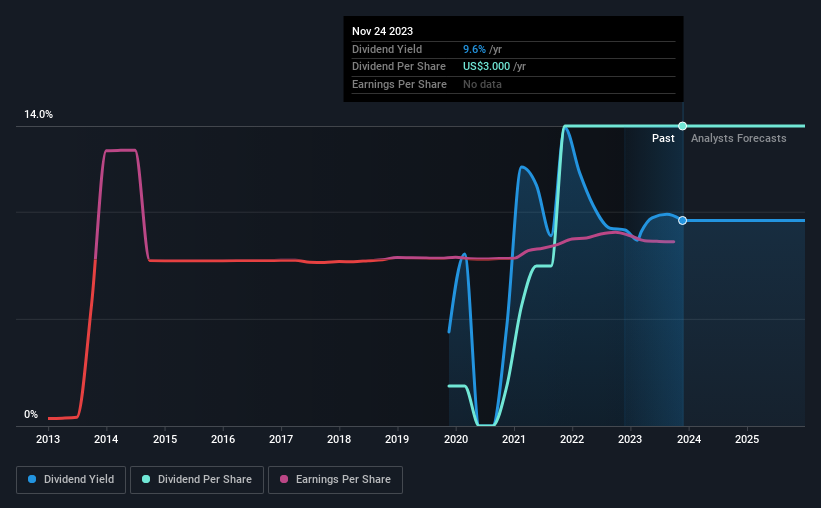This screenshot has height=508, width=821.
Task: Click the 2021 x-axis label
Action: click(514, 439)
